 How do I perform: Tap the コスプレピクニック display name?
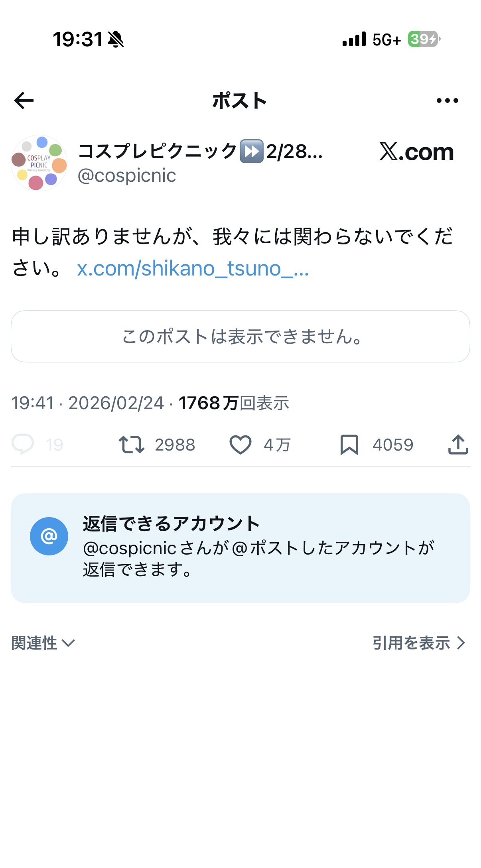click(x=199, y=152)
